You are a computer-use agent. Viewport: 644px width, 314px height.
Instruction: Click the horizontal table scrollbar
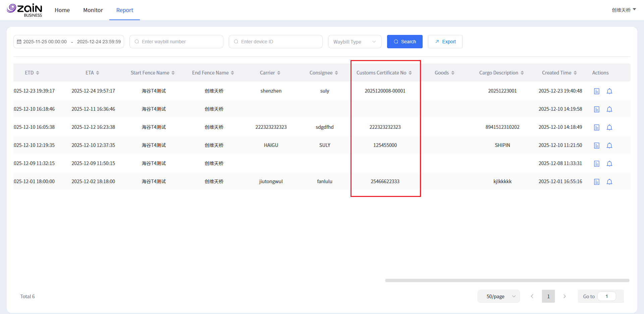pyautogui.click(x=507, y=280)
